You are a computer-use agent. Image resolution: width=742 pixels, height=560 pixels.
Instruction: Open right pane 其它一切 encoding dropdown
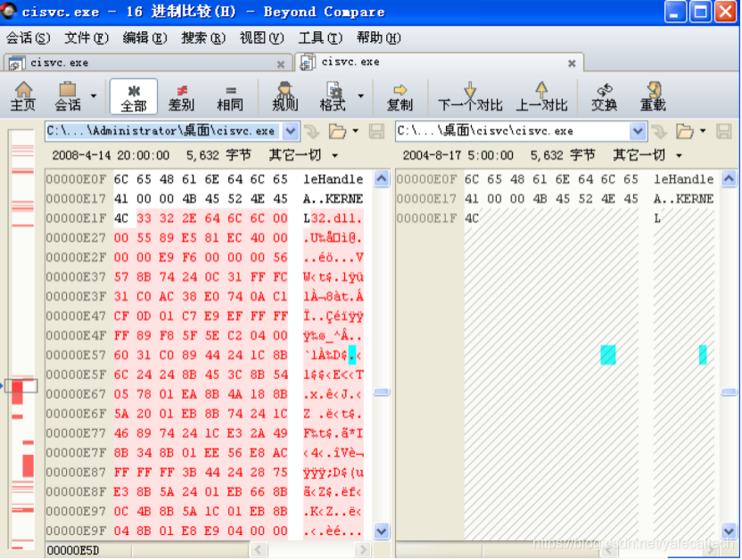tap(647, 155)
